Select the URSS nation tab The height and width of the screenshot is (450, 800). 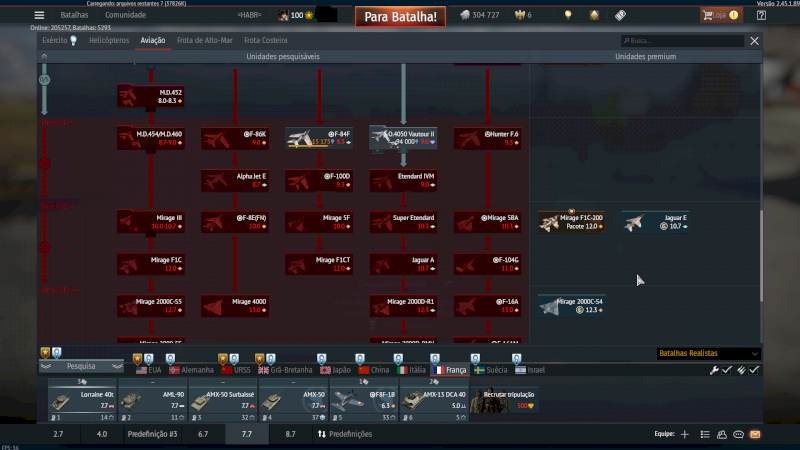point(236,370)
